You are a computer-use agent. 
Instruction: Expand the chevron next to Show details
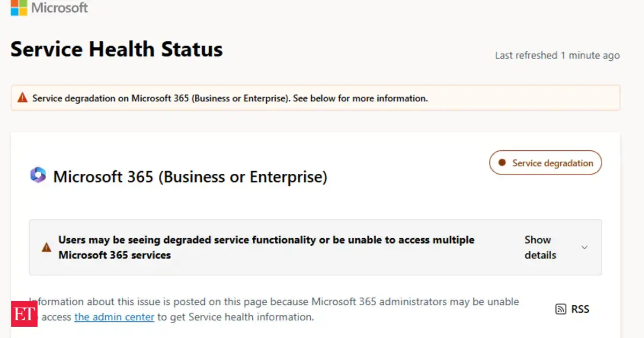click(x=584, y=247)
